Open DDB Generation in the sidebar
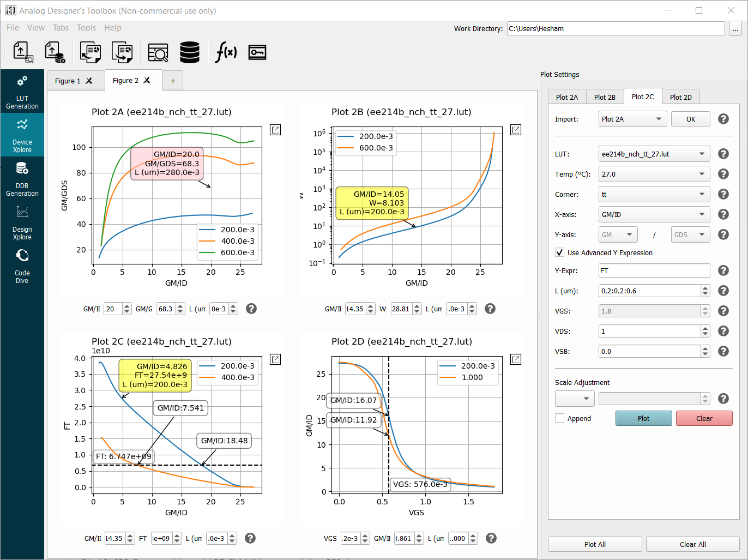The image size is (748, 560). point(22,179)
